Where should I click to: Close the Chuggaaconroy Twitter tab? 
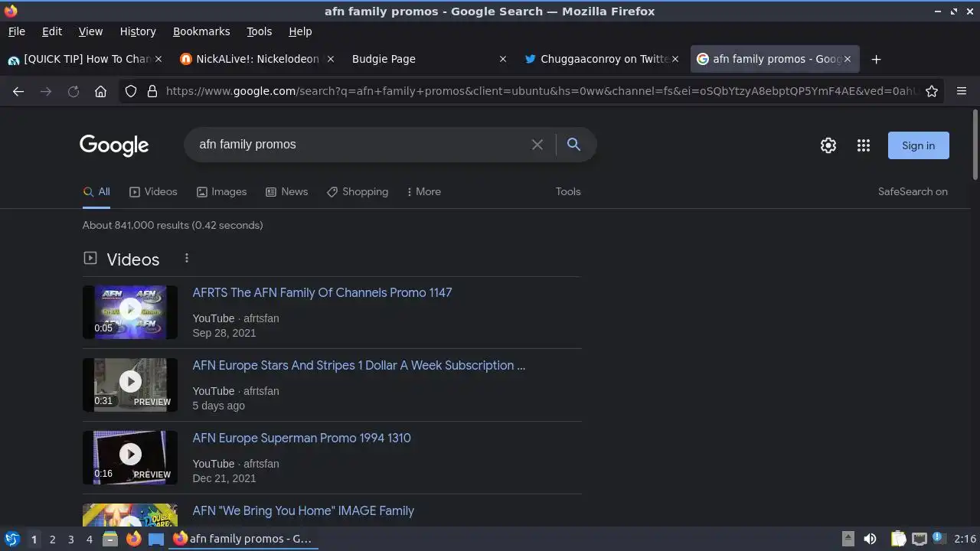tap(675, 59)
